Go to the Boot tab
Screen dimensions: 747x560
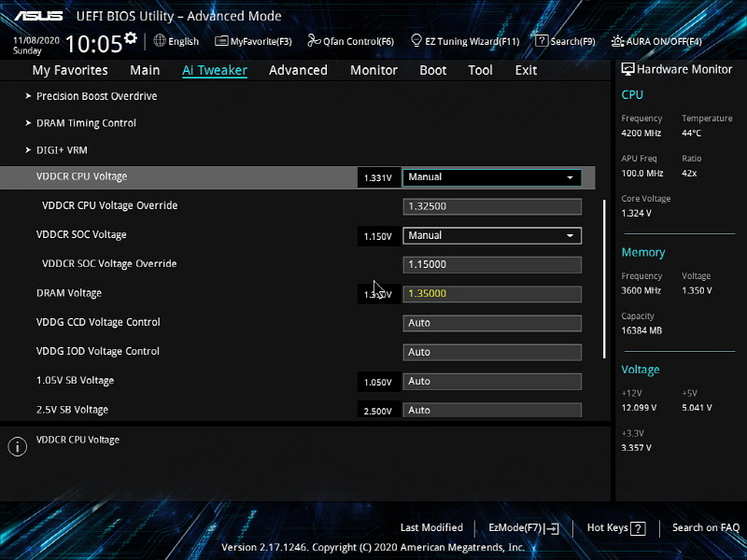[433, 71]
